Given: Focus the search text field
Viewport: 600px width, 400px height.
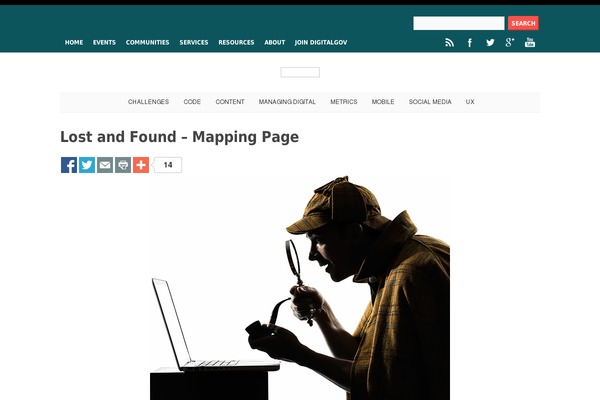Looking at the screenshot, I should (x=458, y=23).
